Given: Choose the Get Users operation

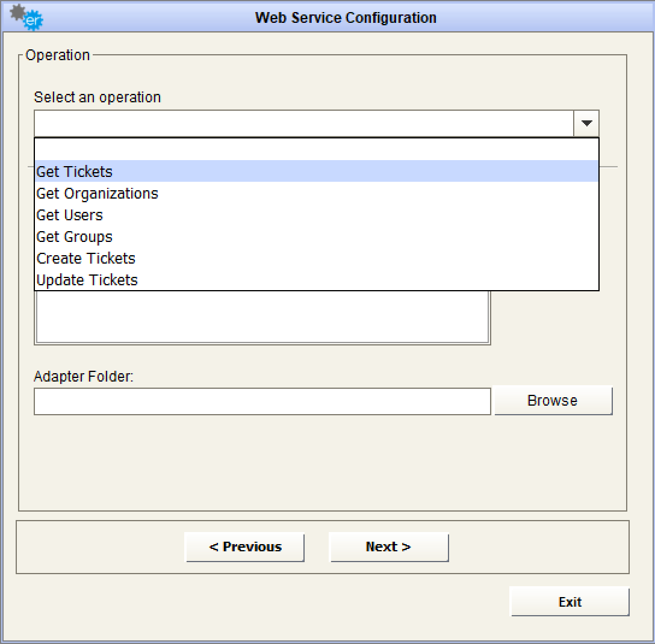Looking at the screenshot, I should (70, 215).
